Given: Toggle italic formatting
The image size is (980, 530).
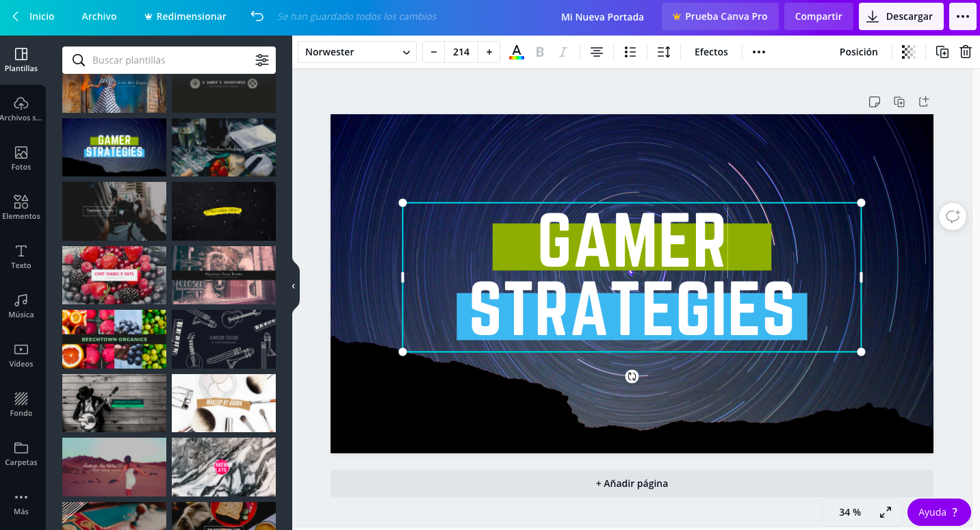Looking at the screenshot, I should tap(563, 52).
